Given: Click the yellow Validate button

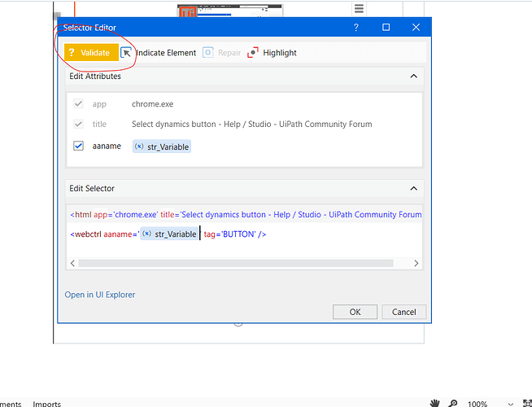Looking at the screenshot, I should pyautogui.click(x=91, y=53).
